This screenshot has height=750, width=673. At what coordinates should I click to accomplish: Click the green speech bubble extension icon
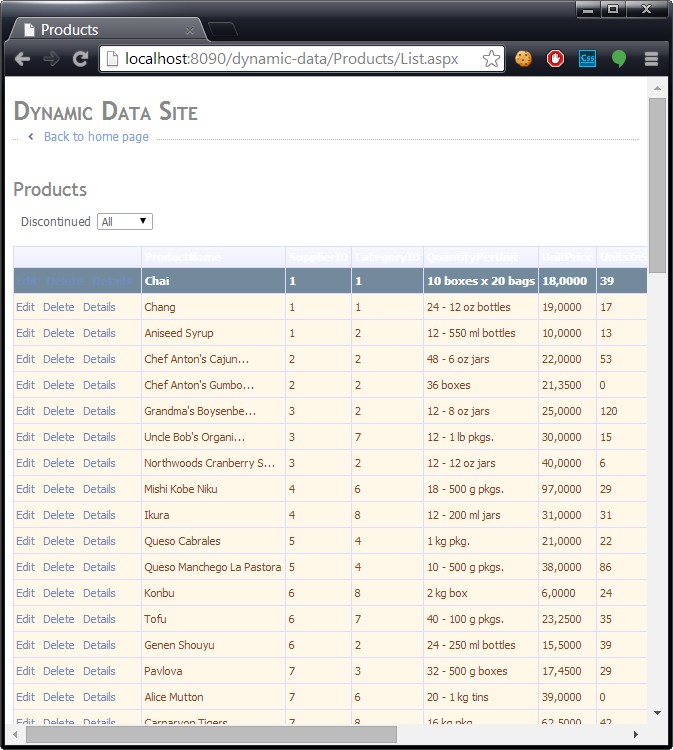click(x=618, y=59)
